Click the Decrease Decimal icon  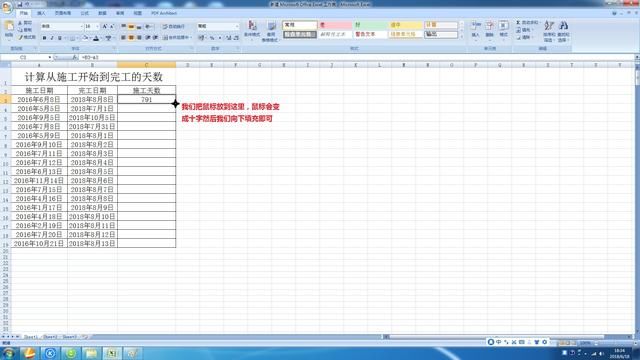pyautogui.click(x=236, y=38)
